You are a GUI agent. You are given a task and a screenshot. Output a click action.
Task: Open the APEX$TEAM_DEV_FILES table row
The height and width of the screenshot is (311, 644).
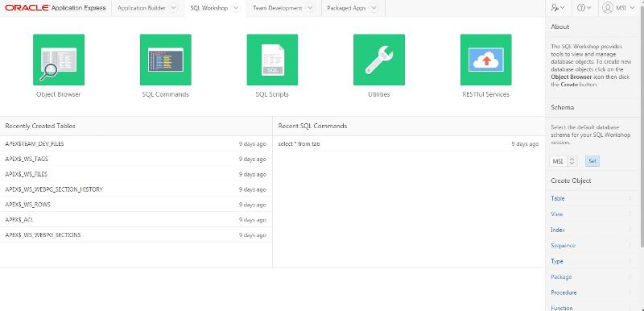tap(135, 143)
